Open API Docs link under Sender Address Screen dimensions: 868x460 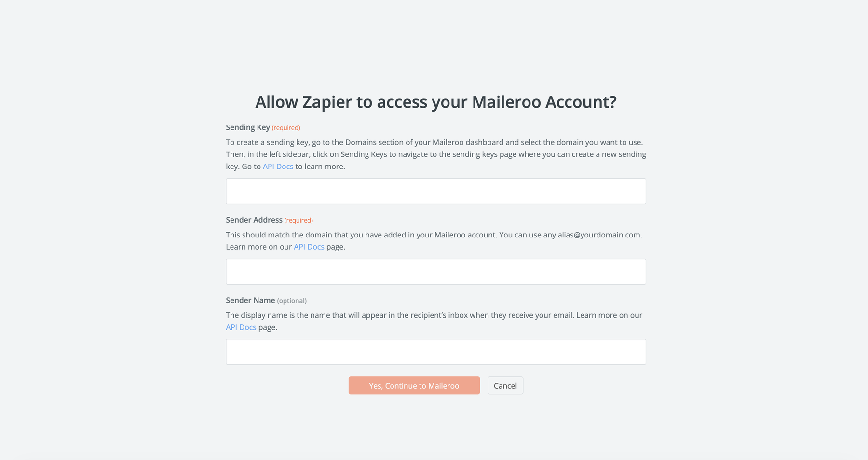(x=309, y=247)
